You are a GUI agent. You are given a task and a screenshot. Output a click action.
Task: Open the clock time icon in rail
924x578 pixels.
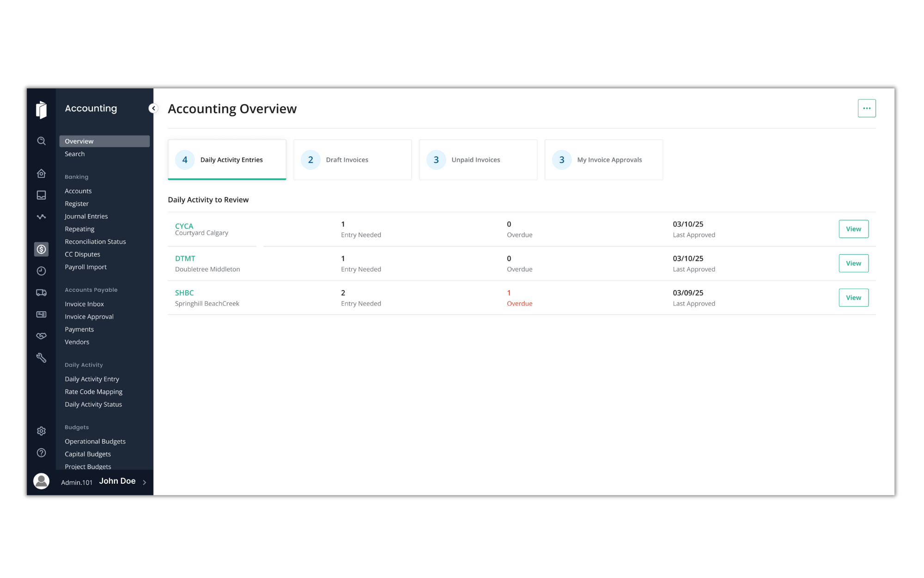(41, 271)
